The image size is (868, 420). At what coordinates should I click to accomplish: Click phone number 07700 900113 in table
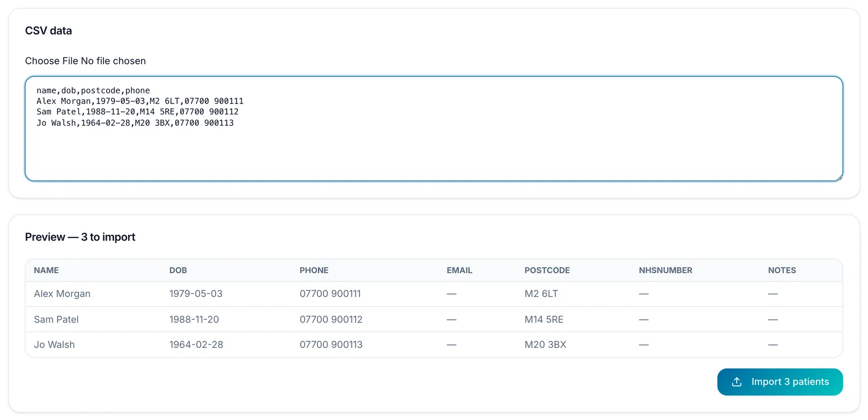[x=331, y=345]
